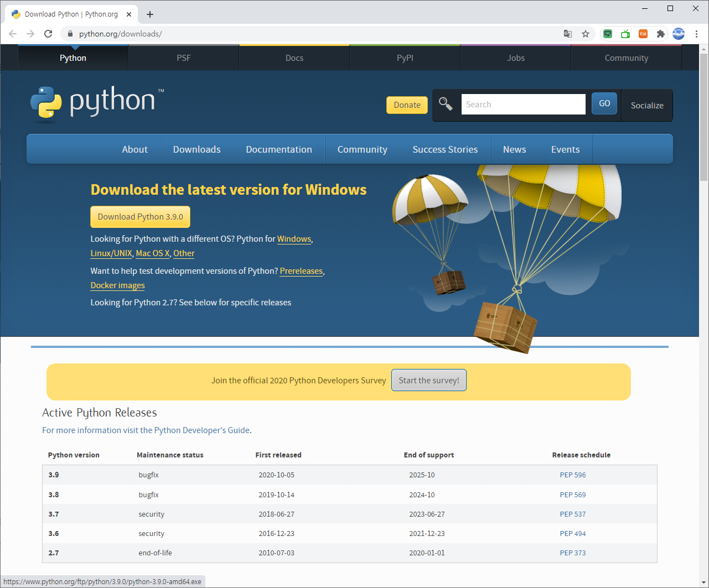The image size is (709, 588).
Task: Open the Chrome three-dot menu
Action: [696, 34]
